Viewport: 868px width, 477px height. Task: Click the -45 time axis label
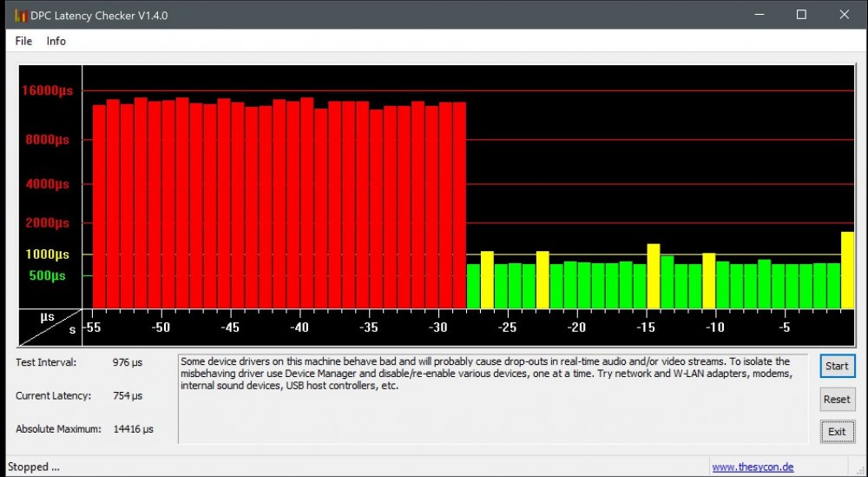[230, 328]
